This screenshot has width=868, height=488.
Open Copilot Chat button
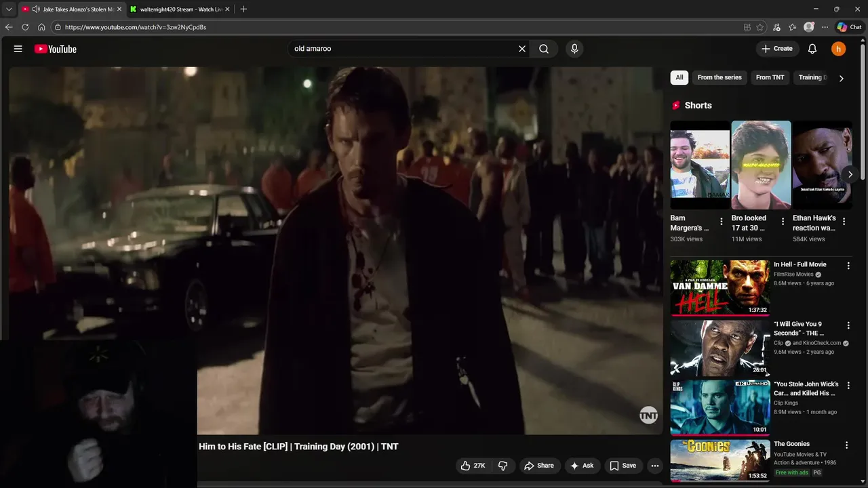pos(849,27)
